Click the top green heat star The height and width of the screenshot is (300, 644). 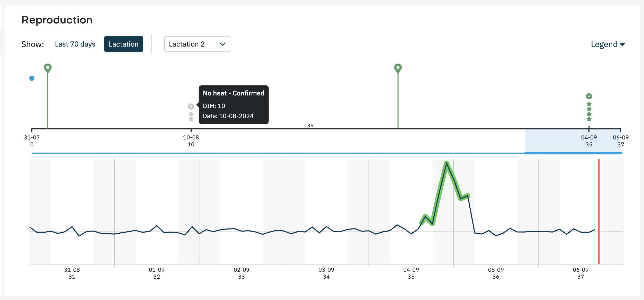coord(589,104)
